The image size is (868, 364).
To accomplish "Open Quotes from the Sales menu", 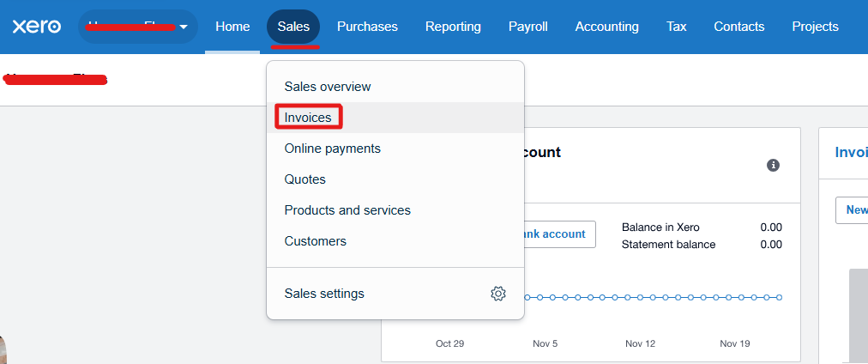I will [395, 179].
